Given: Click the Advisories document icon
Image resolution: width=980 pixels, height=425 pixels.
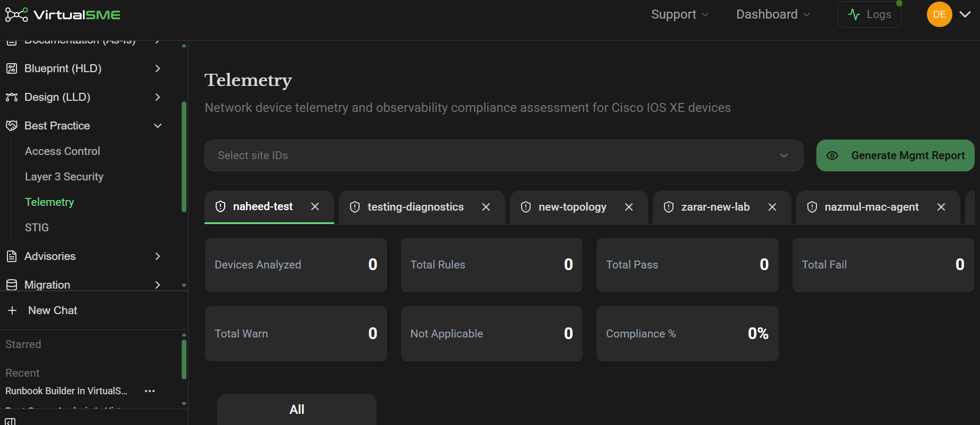Looking at the screenshot, I should [11, 256].
